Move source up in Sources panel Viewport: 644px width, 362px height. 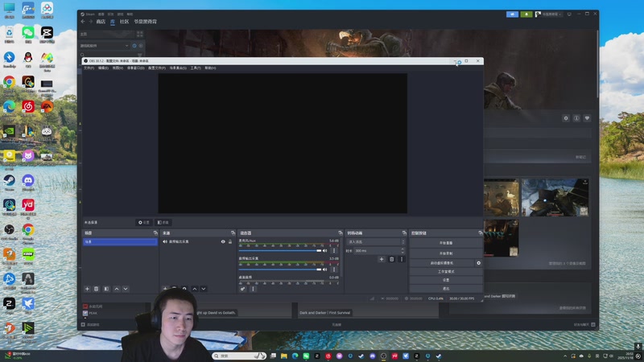point(195,289)
